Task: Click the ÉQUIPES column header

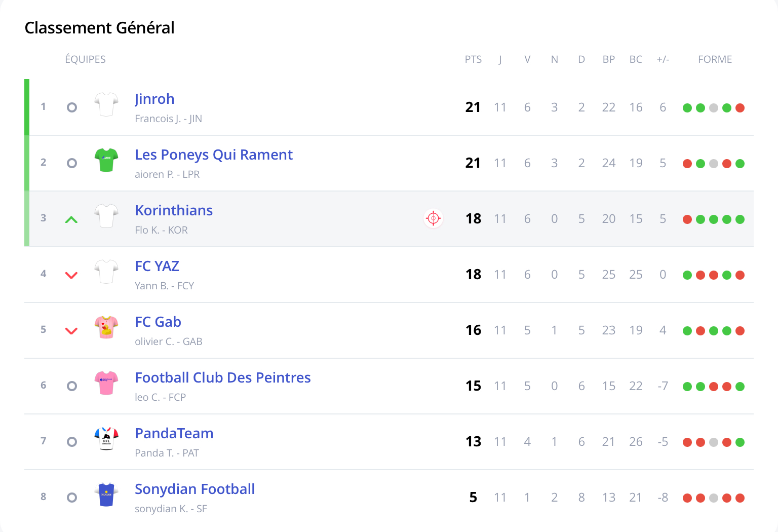Action: click(85, 60)
